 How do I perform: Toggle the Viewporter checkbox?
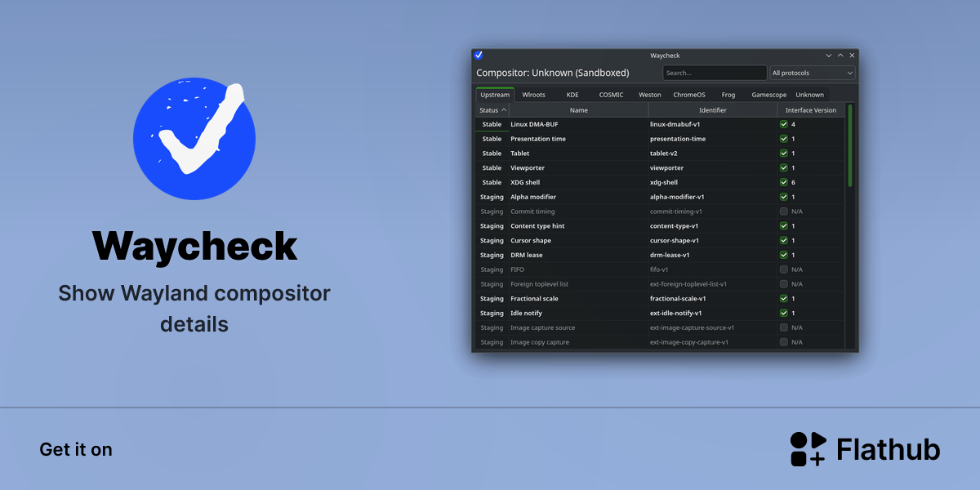(784, 168)
